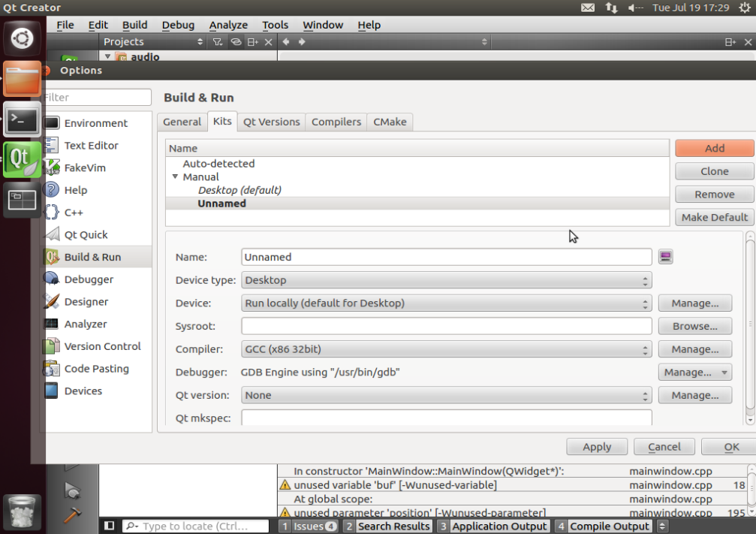Open workspace switcher in launcher
Viewport: 756px width, 534px height.
22,200
